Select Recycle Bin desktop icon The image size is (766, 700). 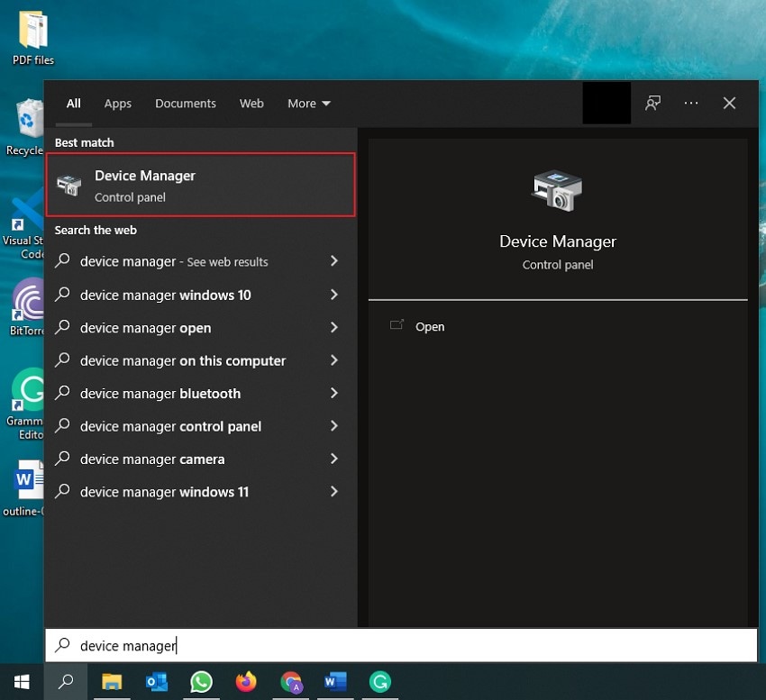pos(24,127)
